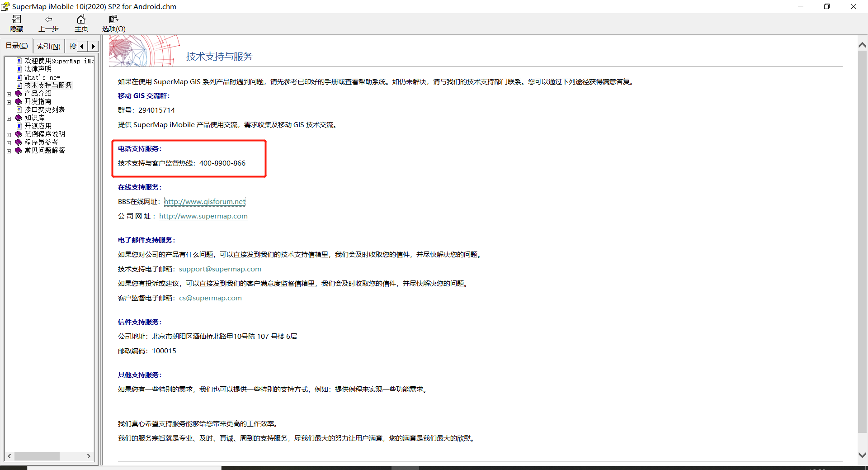The width and height of the screenshot is (868, 470).
Task: Click the 在线支持服务 heading
Action: click(140, 187)
